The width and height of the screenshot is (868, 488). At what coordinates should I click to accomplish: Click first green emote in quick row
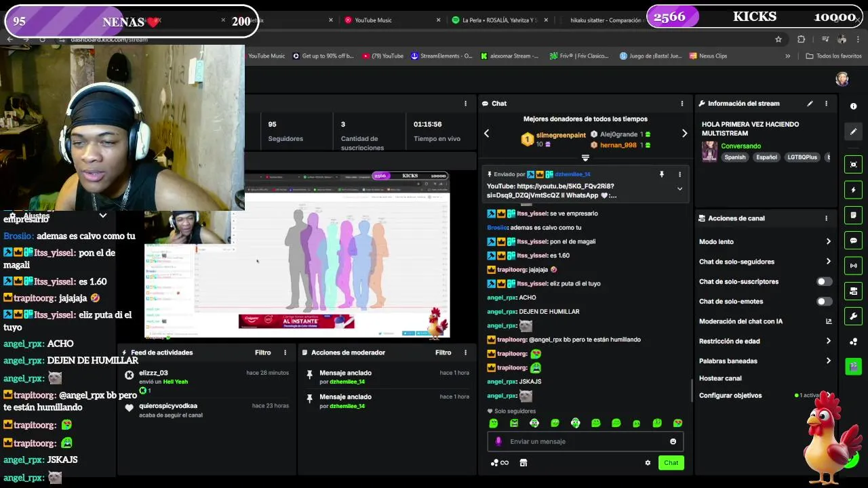(x=494, y=423)
